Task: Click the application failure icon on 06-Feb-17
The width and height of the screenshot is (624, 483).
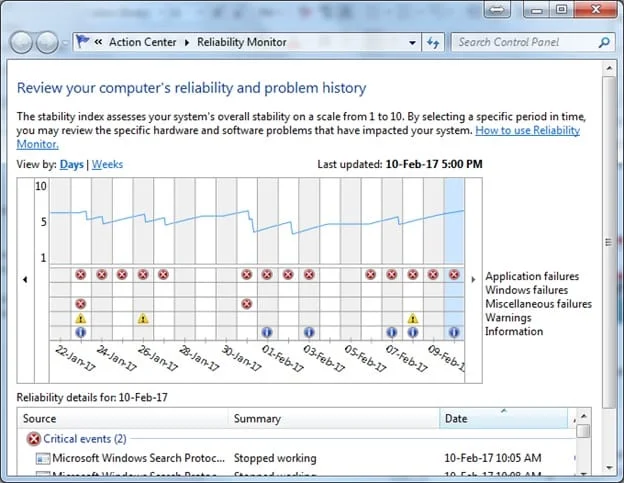Action: point(370,275)
